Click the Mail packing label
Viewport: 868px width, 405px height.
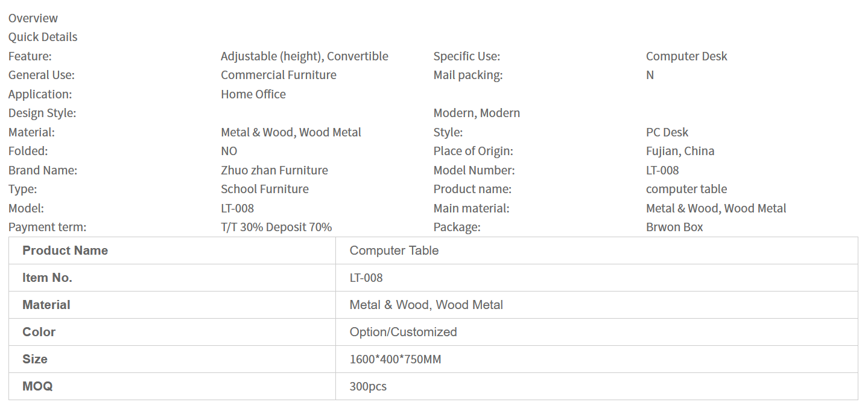point(468,75)
